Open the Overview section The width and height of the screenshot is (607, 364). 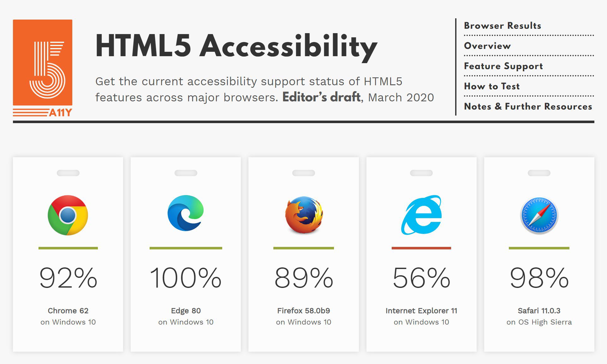pyautogui.click(x=487, y=46)
